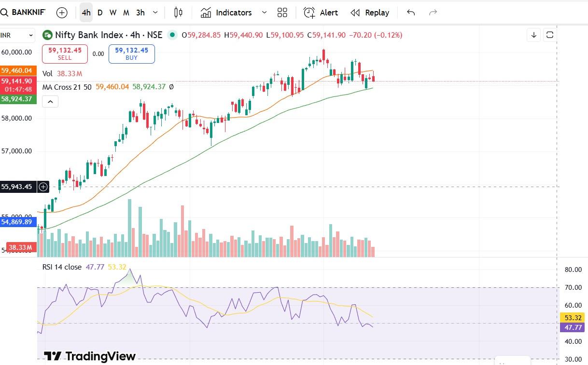The height and width of the screenshot is (365, 588).
Task: Open the candlestick chart type selector
Action: (x=178, y=13)
